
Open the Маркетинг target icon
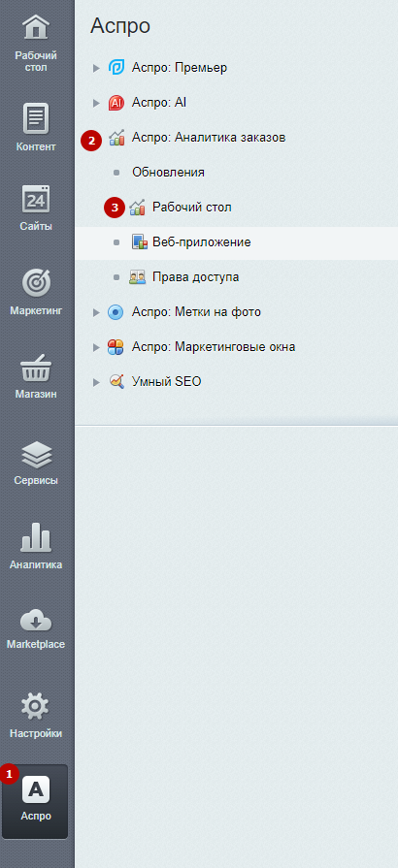pyautogui.click(x=36, y=283)
